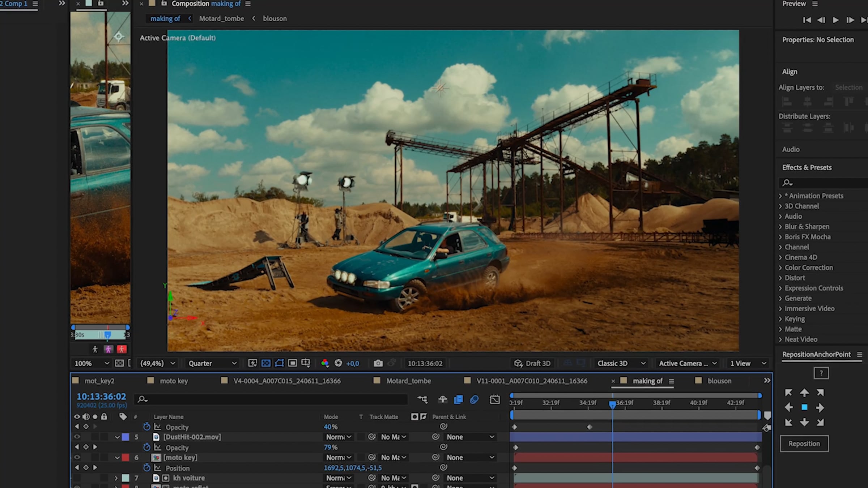Toggle transparency grid in viewer toolbar
The image size is (868, 488).
point(266,363)
